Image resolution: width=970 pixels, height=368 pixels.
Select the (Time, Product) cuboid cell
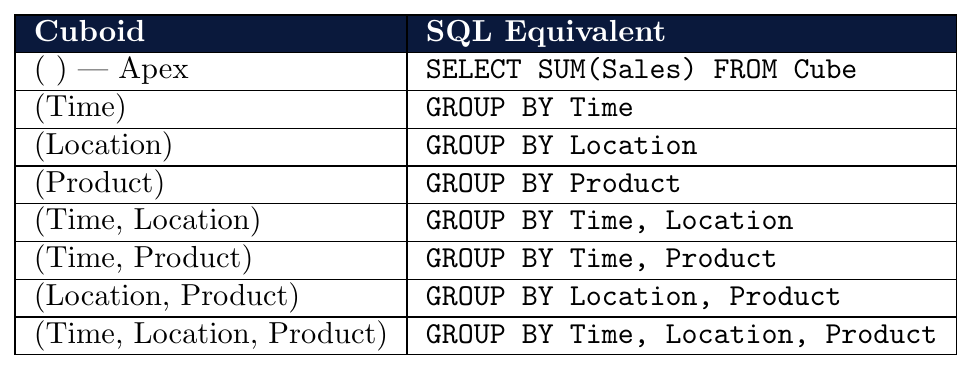click(x=210, y=260)
